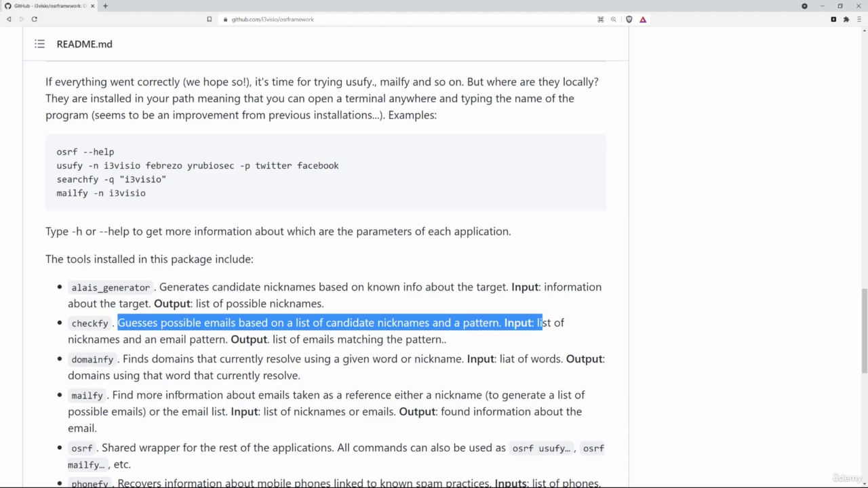This screenshot has width=868, height=488.
Task: Click the checkfy code label
Action: click(90, 323)
